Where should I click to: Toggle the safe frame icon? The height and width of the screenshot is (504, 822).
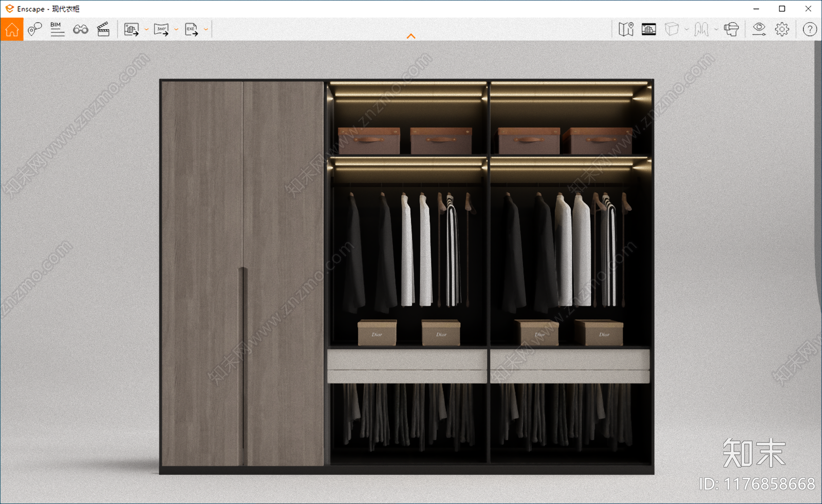point(649,29)
